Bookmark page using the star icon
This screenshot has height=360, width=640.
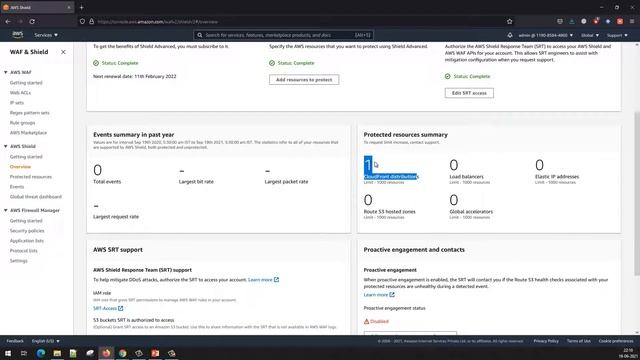509,21
